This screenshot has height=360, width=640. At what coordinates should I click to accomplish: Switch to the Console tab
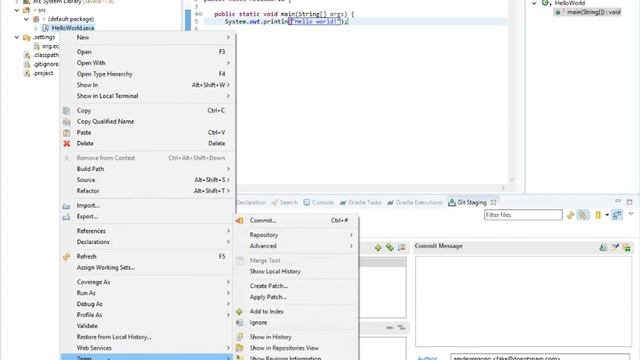(318, 202)
